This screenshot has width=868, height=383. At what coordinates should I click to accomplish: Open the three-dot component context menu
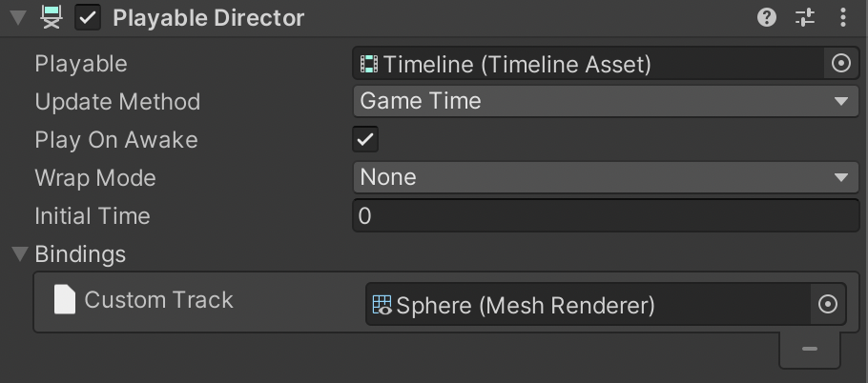[842, 18]
